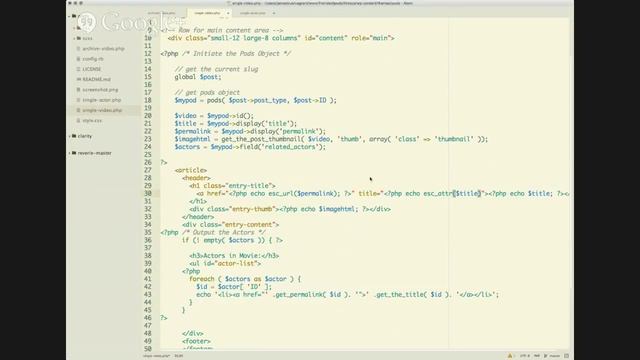The image size is (640, 360).
Task: Click on 'get_permalink' call on line 43
Action: click(299, 295)
